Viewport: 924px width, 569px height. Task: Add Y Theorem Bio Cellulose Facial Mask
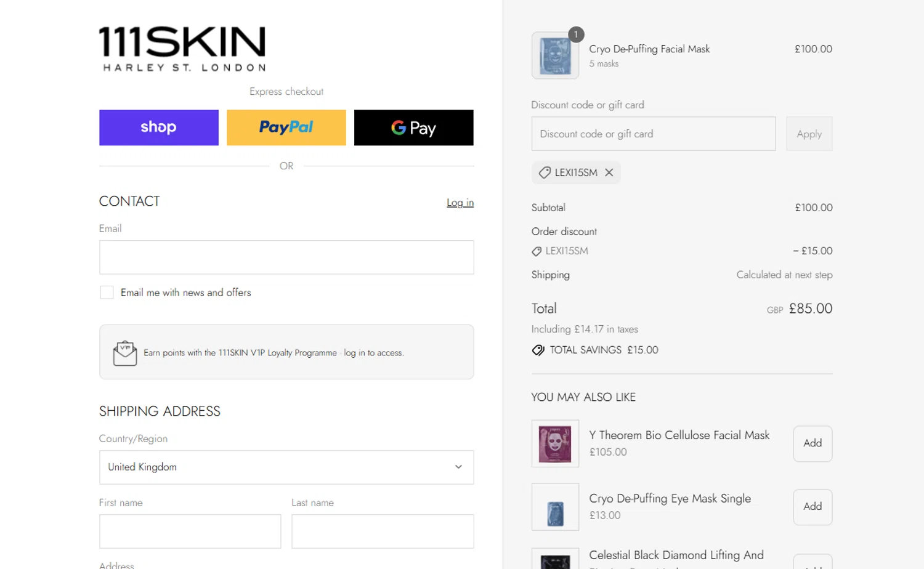(x=813, y=443)
